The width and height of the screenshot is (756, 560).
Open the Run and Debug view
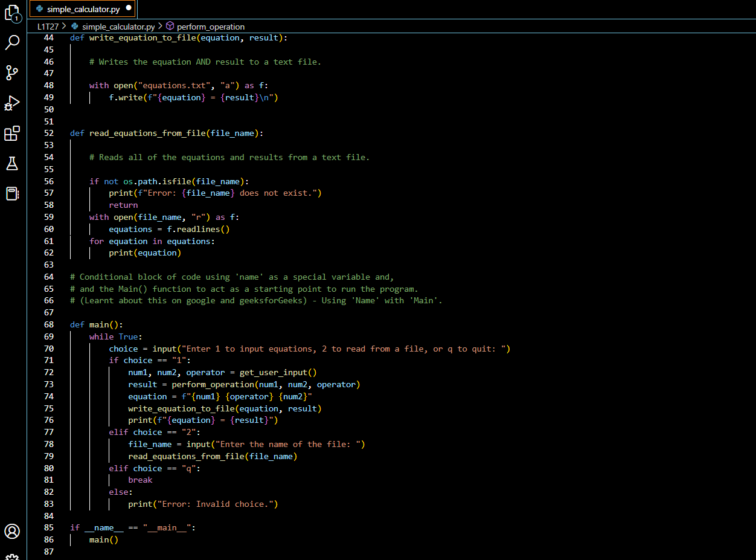12,103
